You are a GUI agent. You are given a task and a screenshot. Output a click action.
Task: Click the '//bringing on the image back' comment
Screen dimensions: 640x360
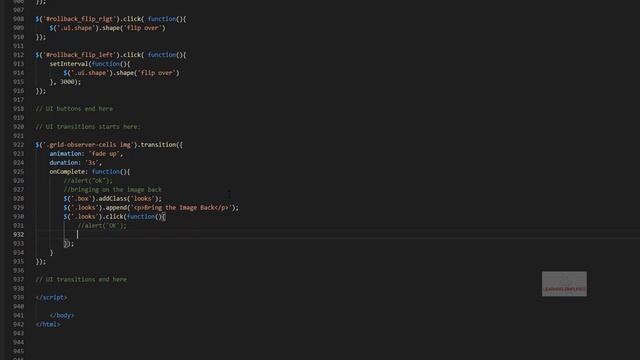(113, 189)
